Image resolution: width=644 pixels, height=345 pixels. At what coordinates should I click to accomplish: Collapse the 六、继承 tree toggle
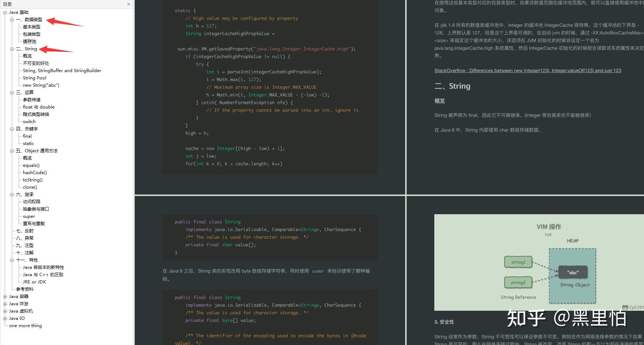pos(12,195)
